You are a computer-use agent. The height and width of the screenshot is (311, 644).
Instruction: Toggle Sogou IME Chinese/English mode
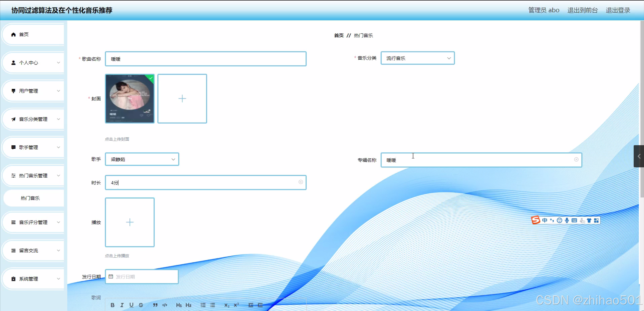(545, 220)
